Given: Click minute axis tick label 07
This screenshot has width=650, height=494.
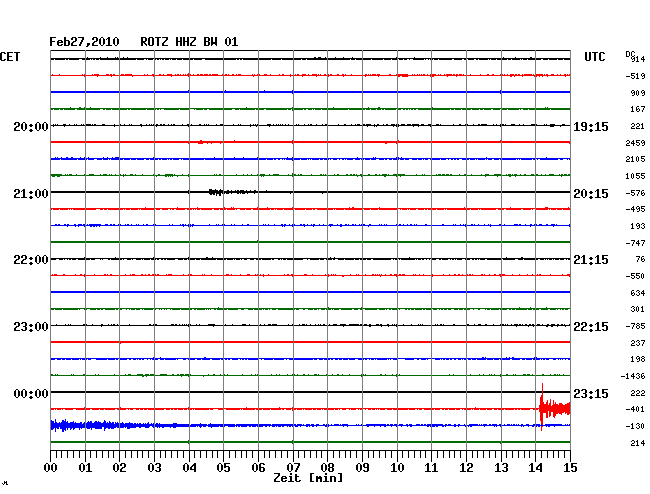Looking at the screenshot, I should coord(293,468).
